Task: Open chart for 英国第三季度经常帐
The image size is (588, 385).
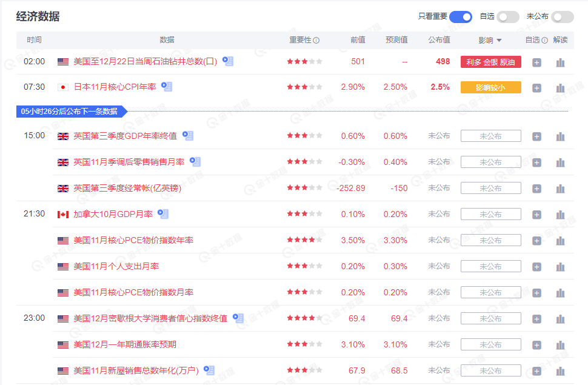Action: pyautogui.click(x=560, y=189)
